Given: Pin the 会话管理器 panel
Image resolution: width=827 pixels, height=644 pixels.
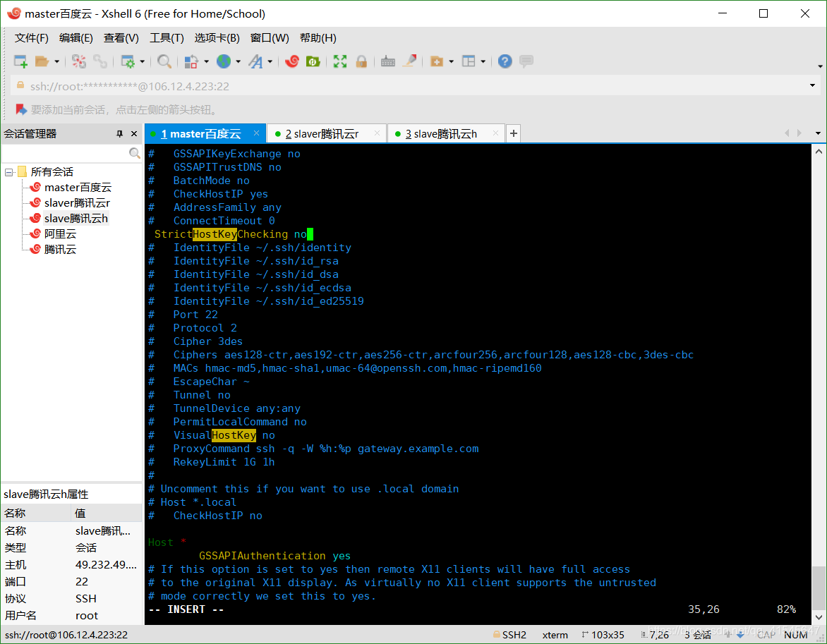Looking at the screenshot, I should (x=120, y=134).
